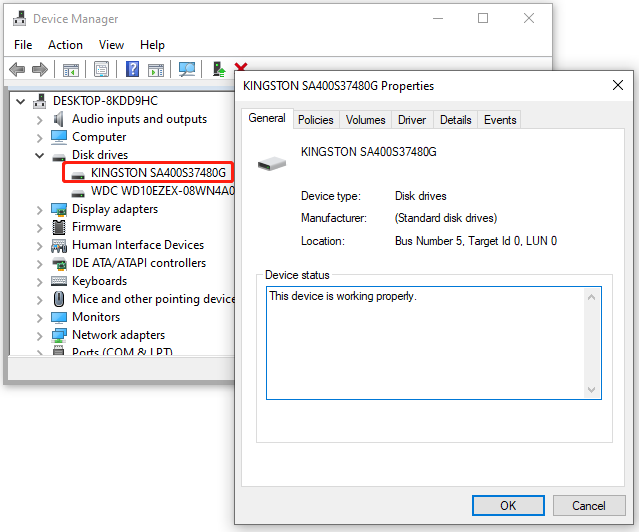The image size is (639, 532).
Task: Click Scan for hardware changes icon
Action: (187, 69)
